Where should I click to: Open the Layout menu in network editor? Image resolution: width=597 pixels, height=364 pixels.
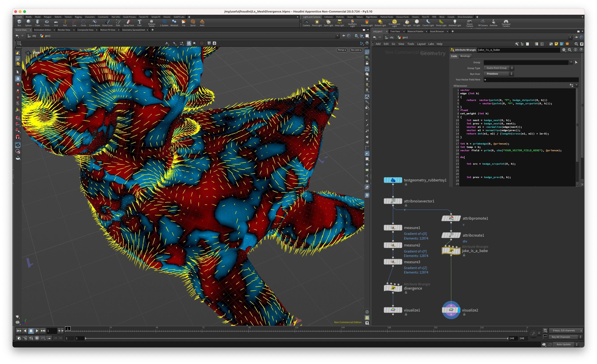point(421,44)
